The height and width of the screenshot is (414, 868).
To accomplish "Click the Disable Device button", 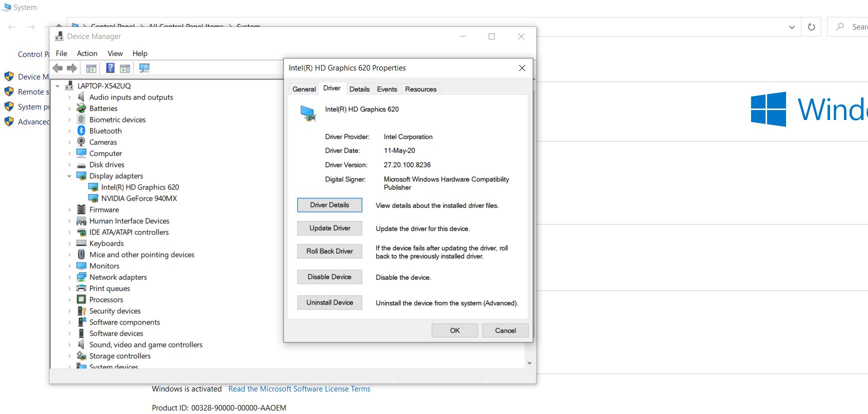I will pyautogui.click(x=330, y=277).
